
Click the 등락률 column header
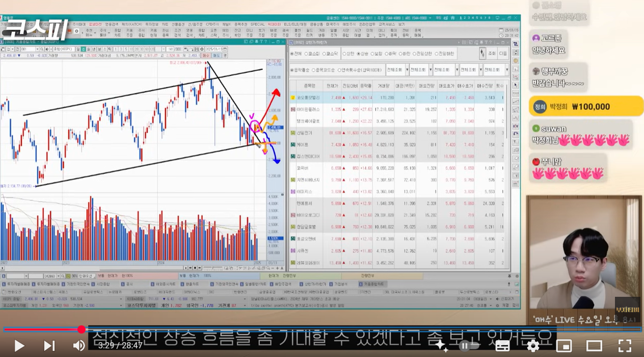(x=365, y=85)
